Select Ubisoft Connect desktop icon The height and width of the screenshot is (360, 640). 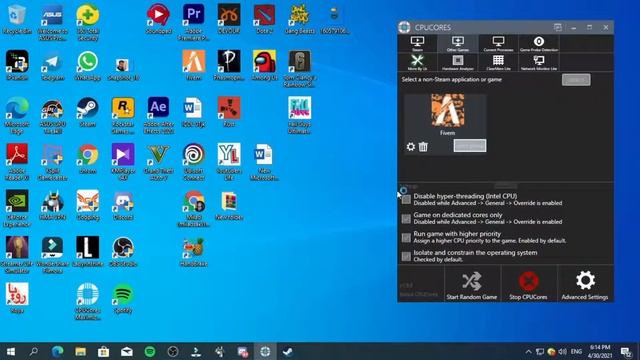(x=193, y=162)
